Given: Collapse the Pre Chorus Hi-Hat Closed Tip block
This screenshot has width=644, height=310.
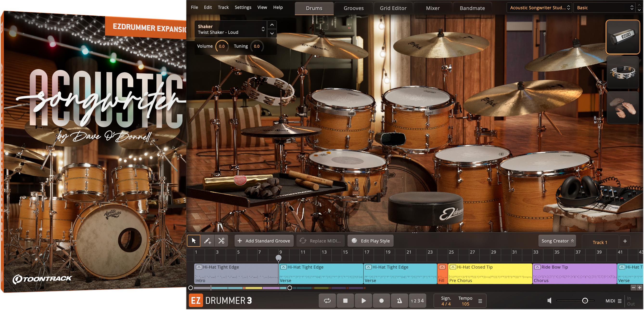Looking at the screenshot, I should click(453, 267).
